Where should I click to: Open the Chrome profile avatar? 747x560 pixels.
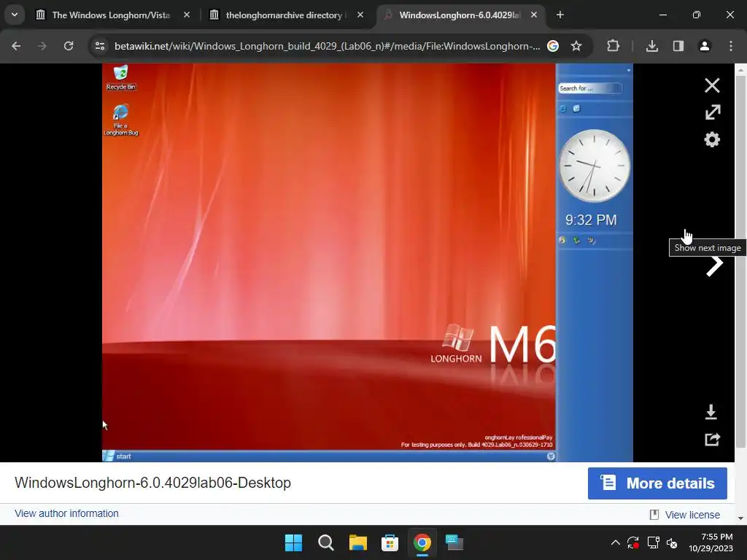pos(705,46)
